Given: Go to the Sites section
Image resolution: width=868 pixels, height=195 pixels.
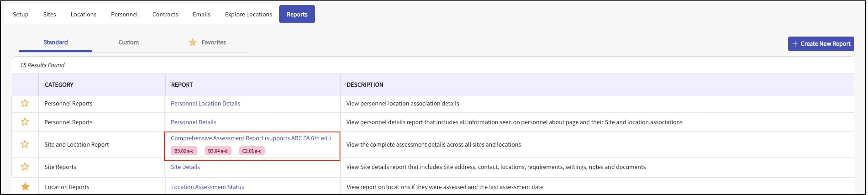Looking at the screenshot, I should 50,15.
